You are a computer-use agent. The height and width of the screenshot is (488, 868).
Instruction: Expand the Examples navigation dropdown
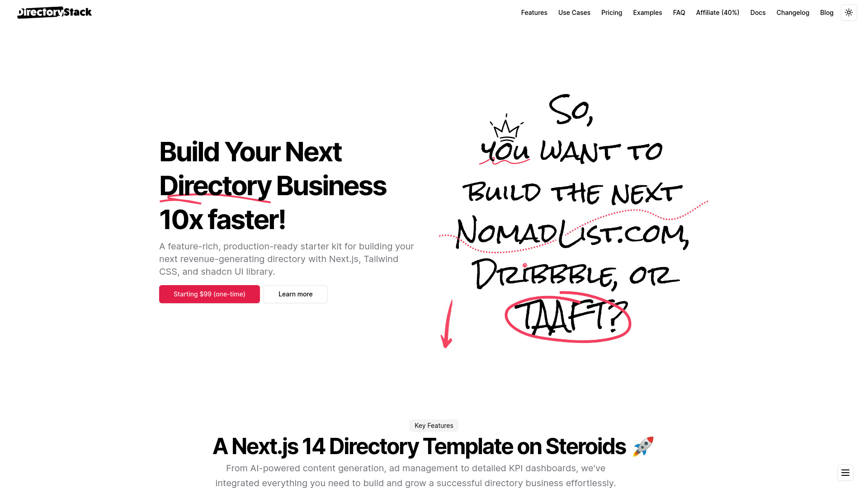click(647, 13)
